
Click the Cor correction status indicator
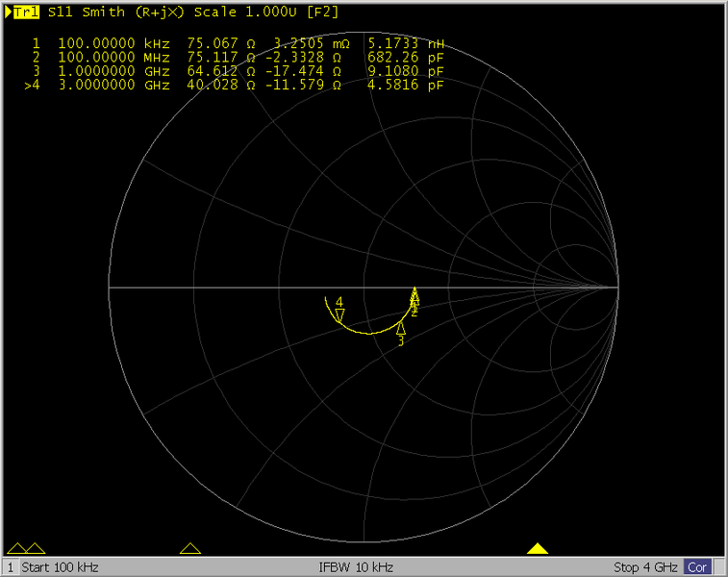697,567
